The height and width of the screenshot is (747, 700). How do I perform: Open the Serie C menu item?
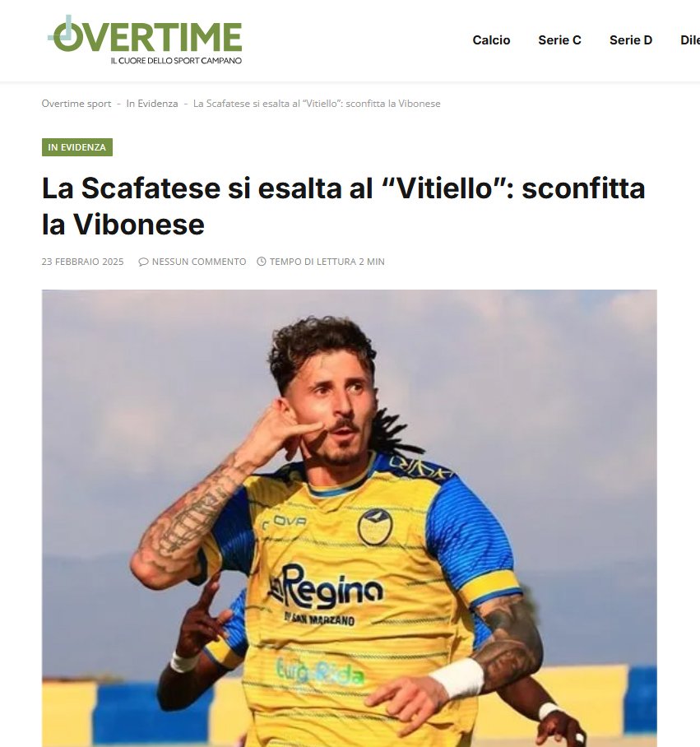point(559,40)
